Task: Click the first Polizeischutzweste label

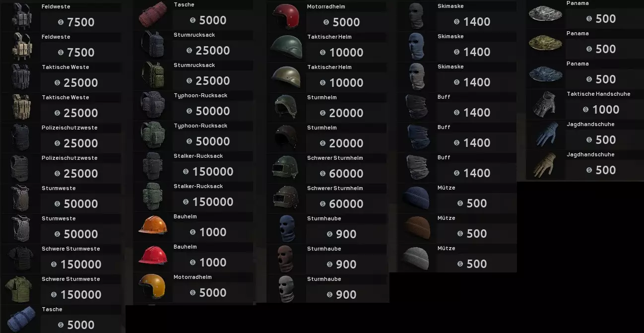Action: [69, 128]
